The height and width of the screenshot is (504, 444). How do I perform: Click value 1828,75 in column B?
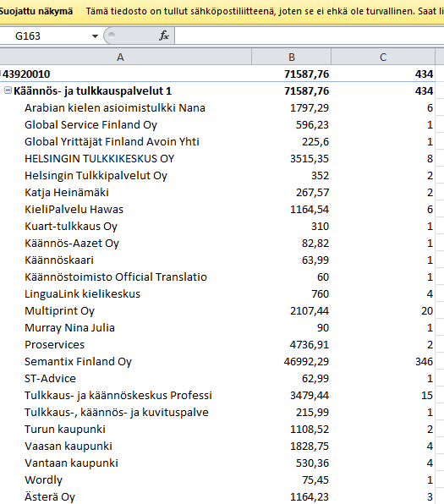(x=310, y=446)
